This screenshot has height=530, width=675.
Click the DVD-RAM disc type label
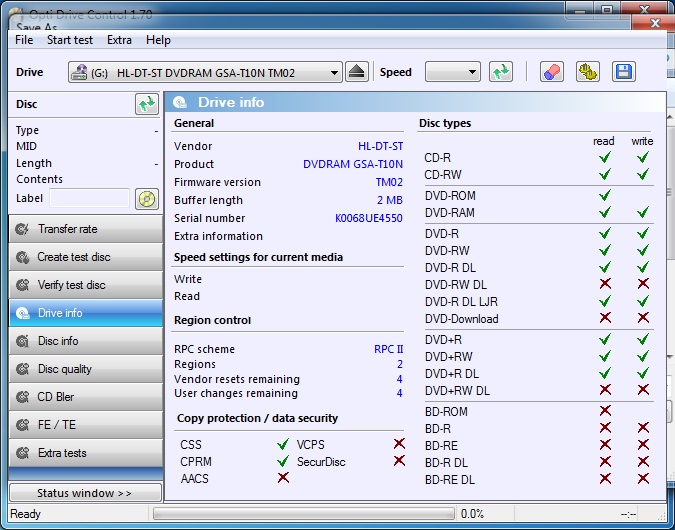449,213
